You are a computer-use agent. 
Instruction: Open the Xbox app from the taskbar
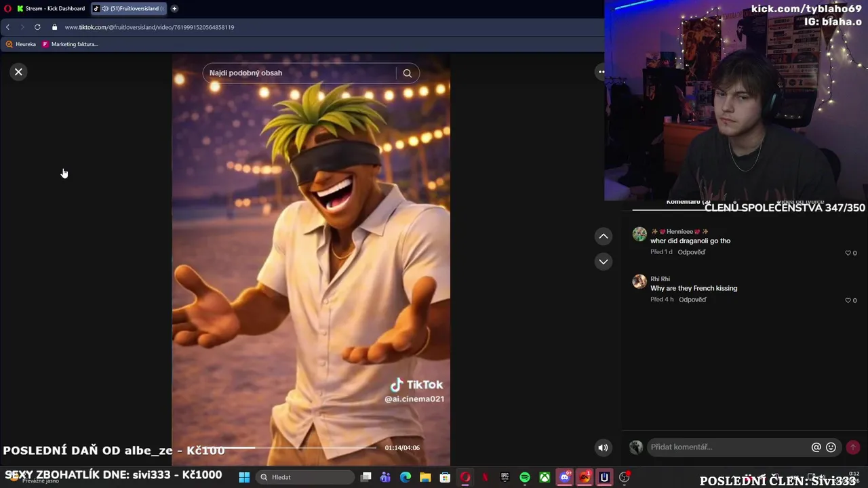click(x=545, y=477)
